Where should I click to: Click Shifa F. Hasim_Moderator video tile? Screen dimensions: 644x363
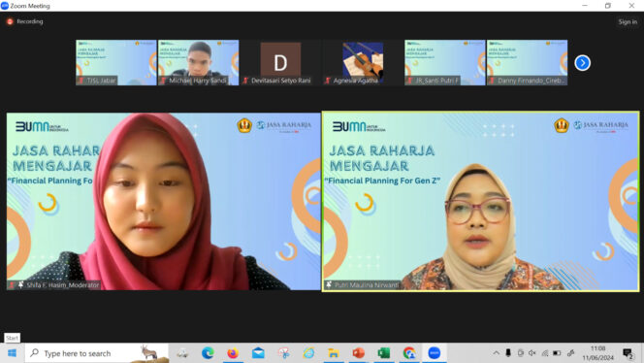[x=164, y=202]
